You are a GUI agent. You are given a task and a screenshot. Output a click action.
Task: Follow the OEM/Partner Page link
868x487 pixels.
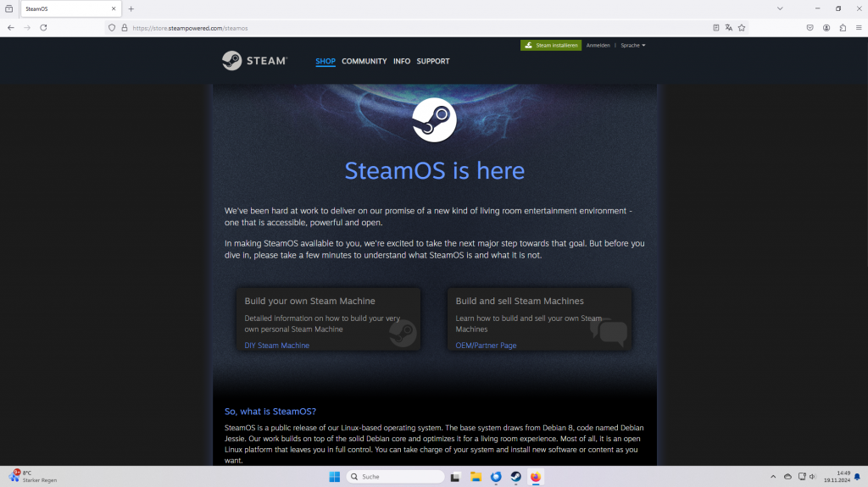(486, 346)
